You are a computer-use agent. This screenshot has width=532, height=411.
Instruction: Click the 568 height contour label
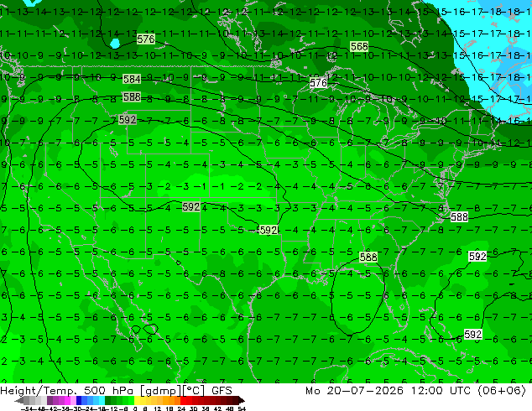[359, 46]
